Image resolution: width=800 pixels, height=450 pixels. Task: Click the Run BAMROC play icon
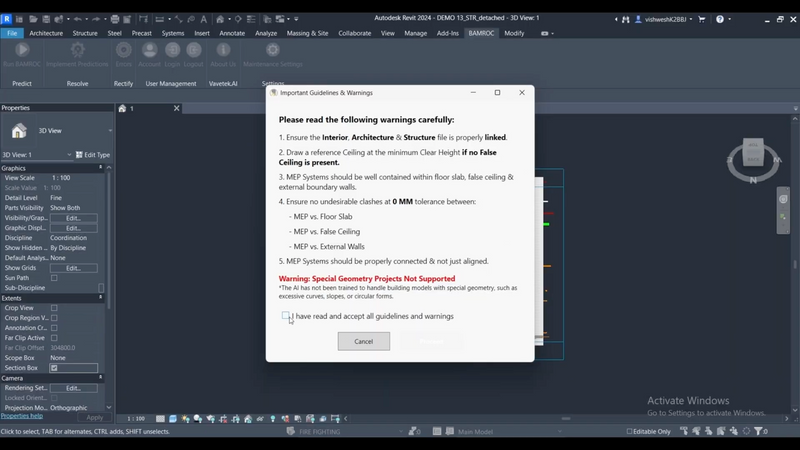22,50
